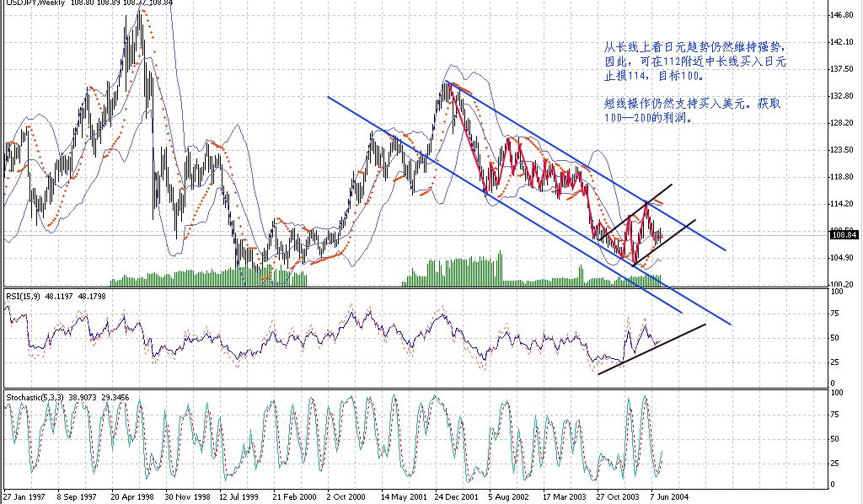This screenshot has height=504, width=863.
Task: Click the 108.84 current price marker
Action: tap(845, 235)
